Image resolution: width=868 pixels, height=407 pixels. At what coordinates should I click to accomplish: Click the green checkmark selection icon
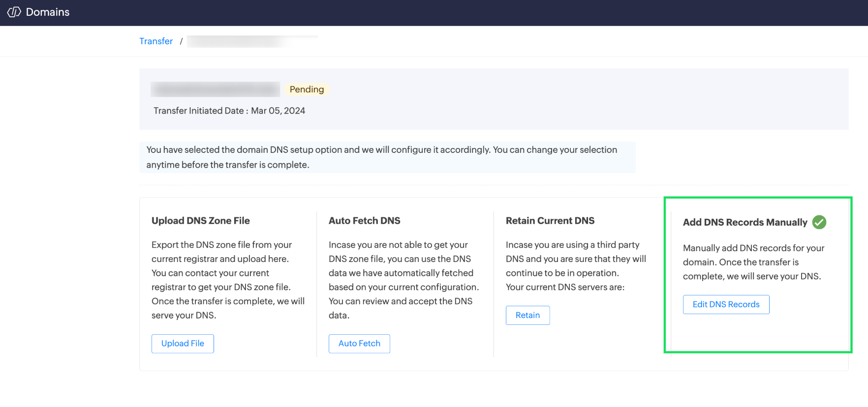tap(819, 222)
